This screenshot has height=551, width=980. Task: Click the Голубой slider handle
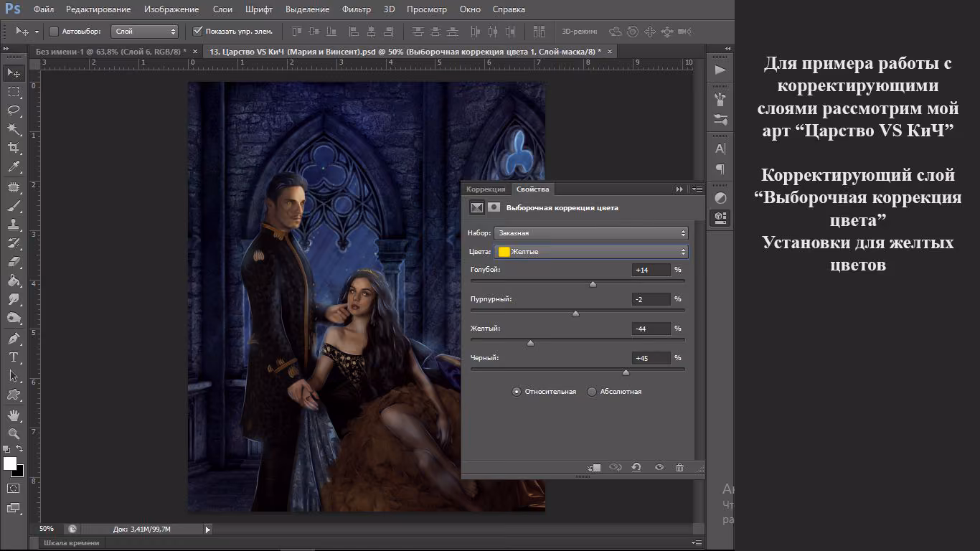coord(593,284)
